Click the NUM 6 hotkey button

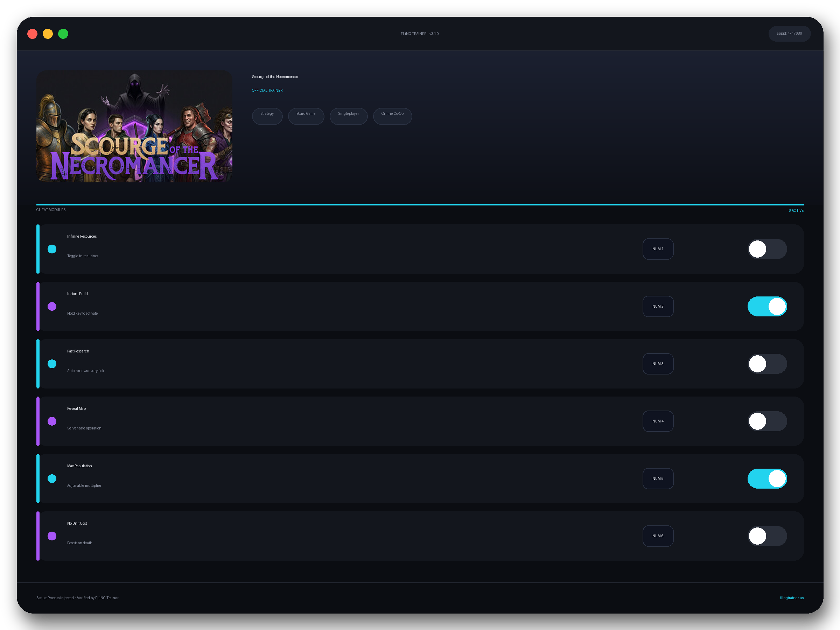click(x=658, y=536)
